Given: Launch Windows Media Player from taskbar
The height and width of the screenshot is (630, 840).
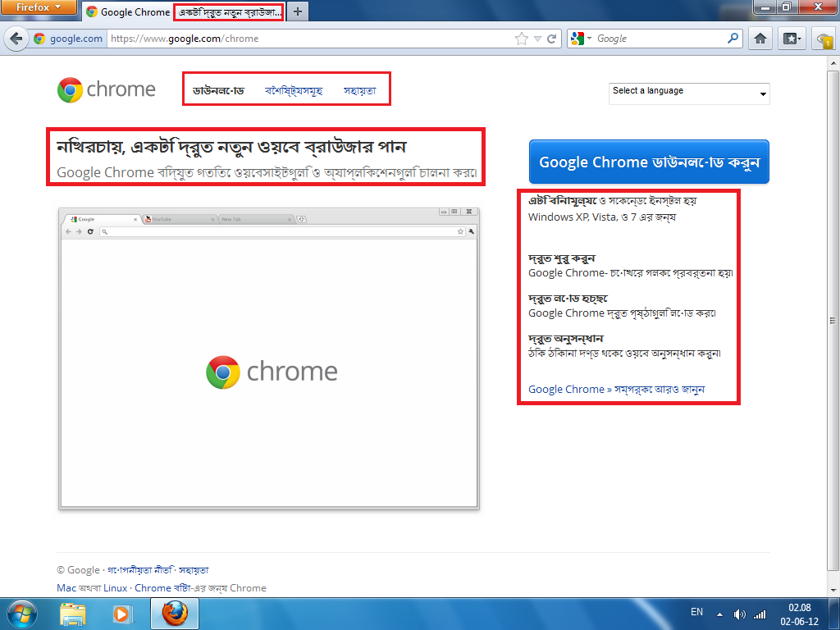Looking at the screenshot, I should pos(121,614).
